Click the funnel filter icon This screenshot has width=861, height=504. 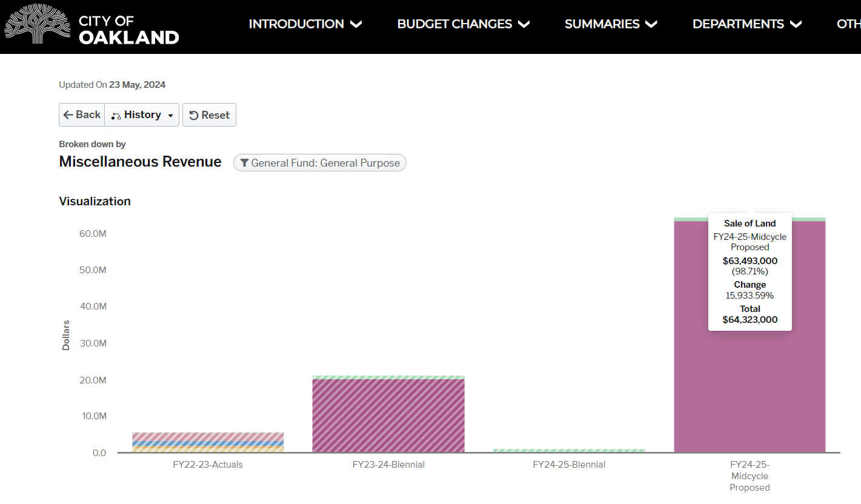pyautogui.click(x=244, y=163)
